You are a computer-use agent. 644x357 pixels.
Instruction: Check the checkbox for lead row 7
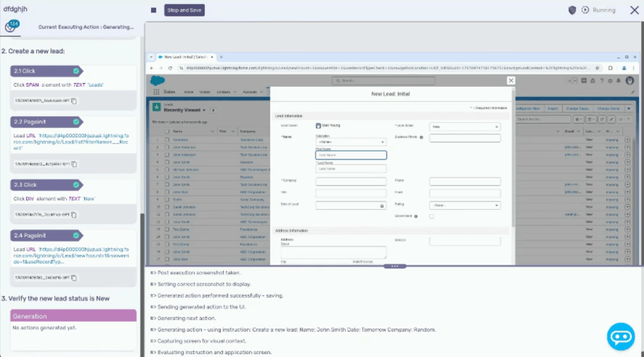pyautogui.click(x=167, y=185)
